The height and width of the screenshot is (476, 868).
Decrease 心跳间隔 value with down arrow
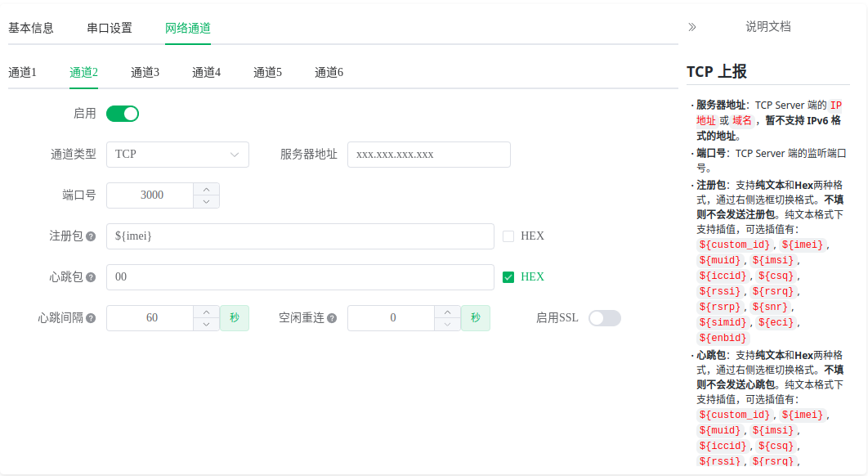(x=207, y=324)
